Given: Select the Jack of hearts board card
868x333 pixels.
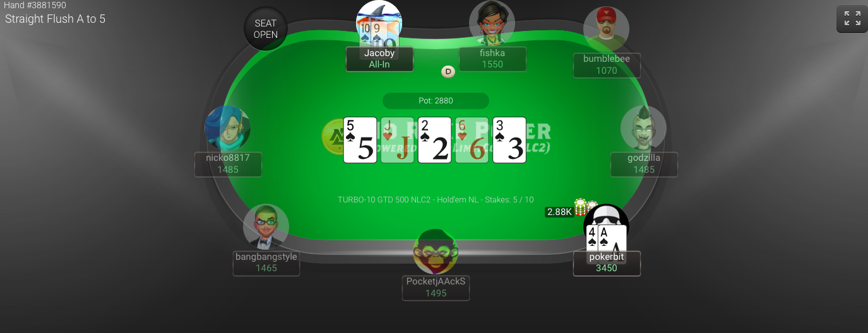Looking at the screenshot, I should click(397, 140).
